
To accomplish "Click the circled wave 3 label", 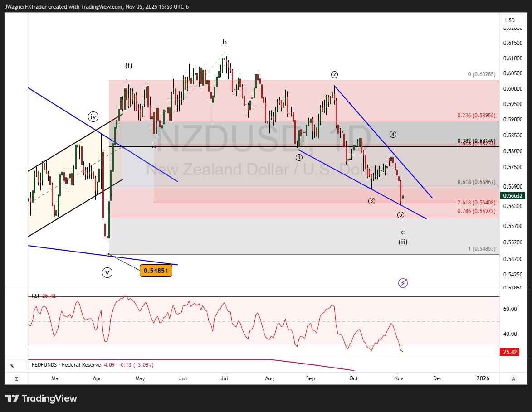I will point(371,201).
